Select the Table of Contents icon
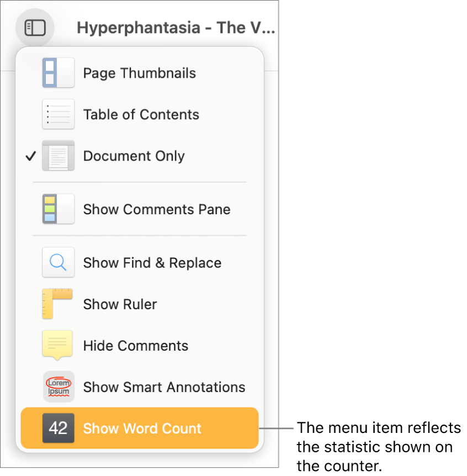Viewport: 467px width, 476px height. click(x=58, y=114)
